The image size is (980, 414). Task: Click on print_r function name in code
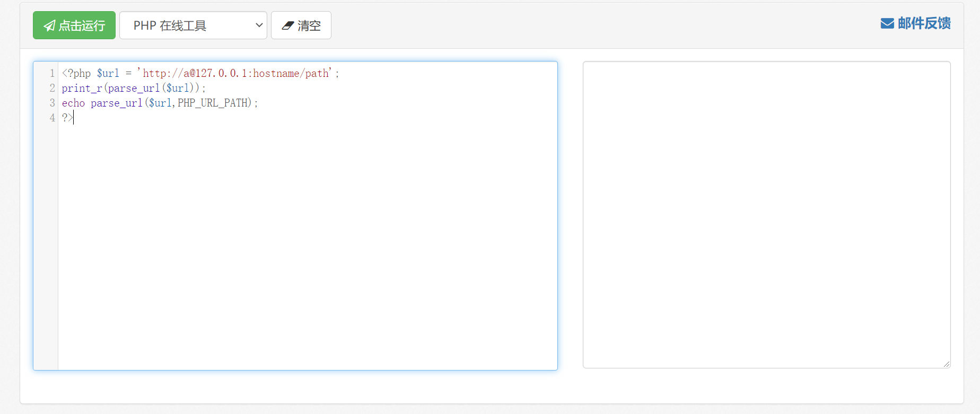[x=82, y=88]
